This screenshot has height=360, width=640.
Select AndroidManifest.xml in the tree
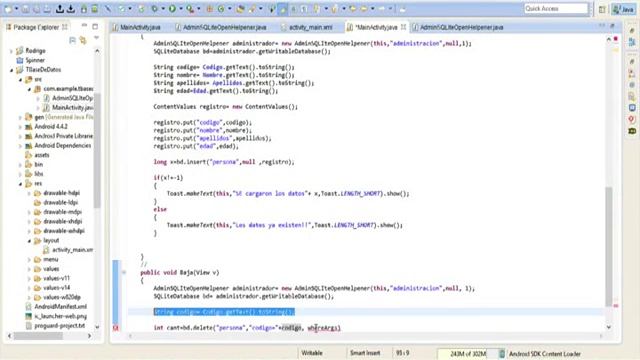(60, 307)
